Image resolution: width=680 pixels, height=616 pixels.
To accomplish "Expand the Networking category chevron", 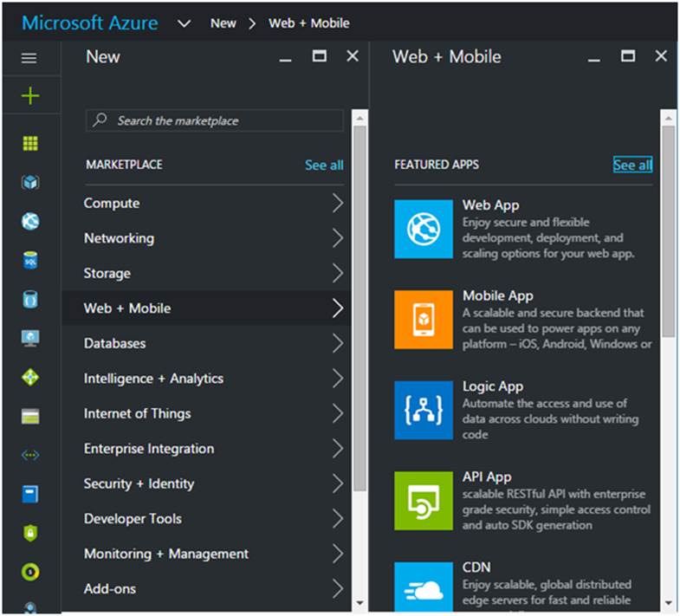I will [x=338, y=238].
